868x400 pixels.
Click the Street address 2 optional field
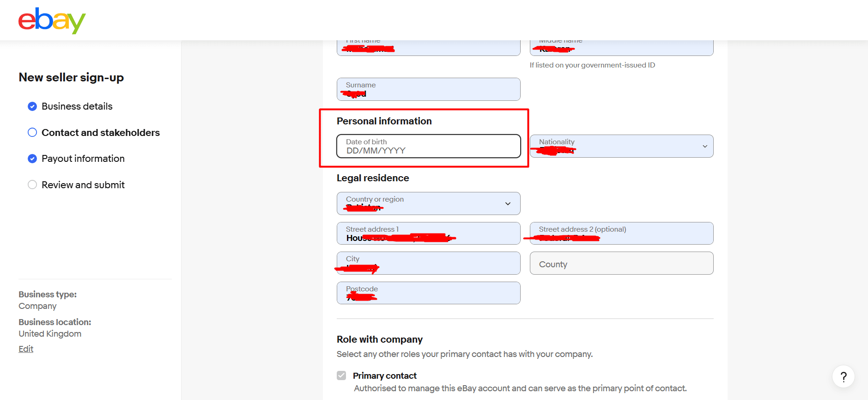pos(621,233)
